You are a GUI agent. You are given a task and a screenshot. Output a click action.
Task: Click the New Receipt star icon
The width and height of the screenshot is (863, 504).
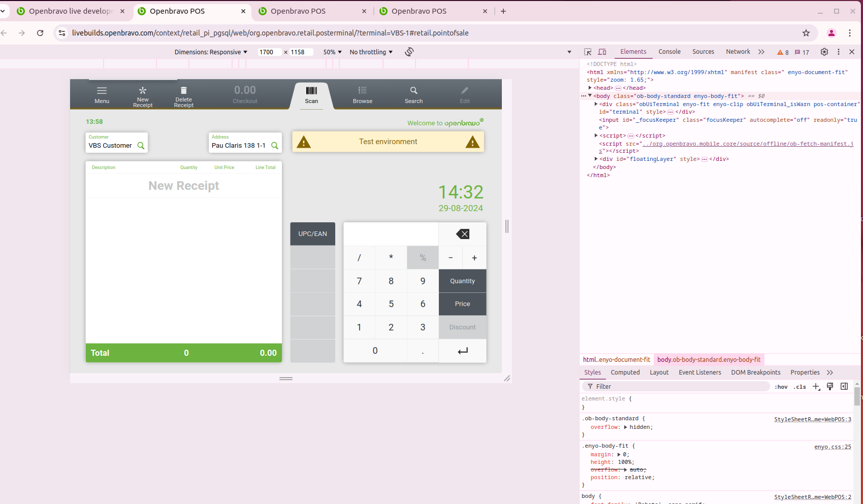tap(143, 90)
